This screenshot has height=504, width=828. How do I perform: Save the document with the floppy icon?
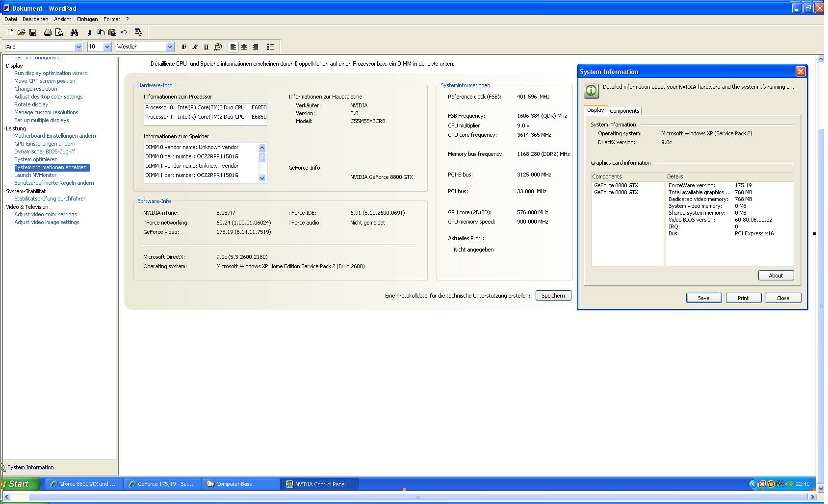pos(33,32)
